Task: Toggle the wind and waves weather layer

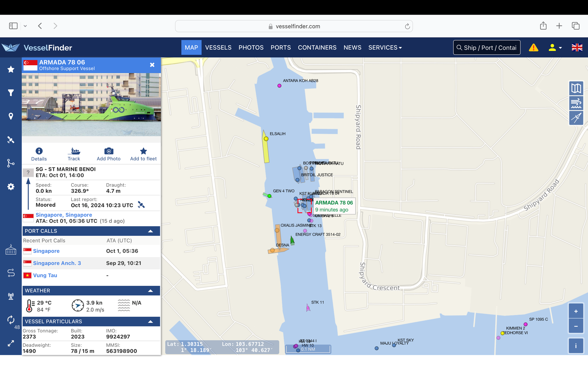Action: [576, 103]
